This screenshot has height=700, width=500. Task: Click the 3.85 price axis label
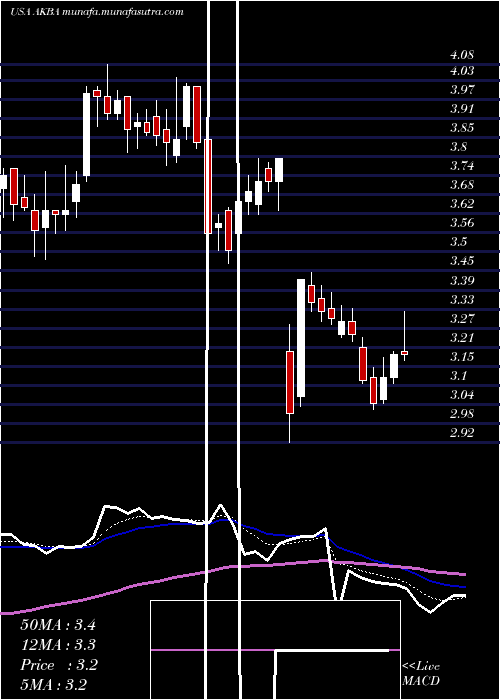point(462,128)
